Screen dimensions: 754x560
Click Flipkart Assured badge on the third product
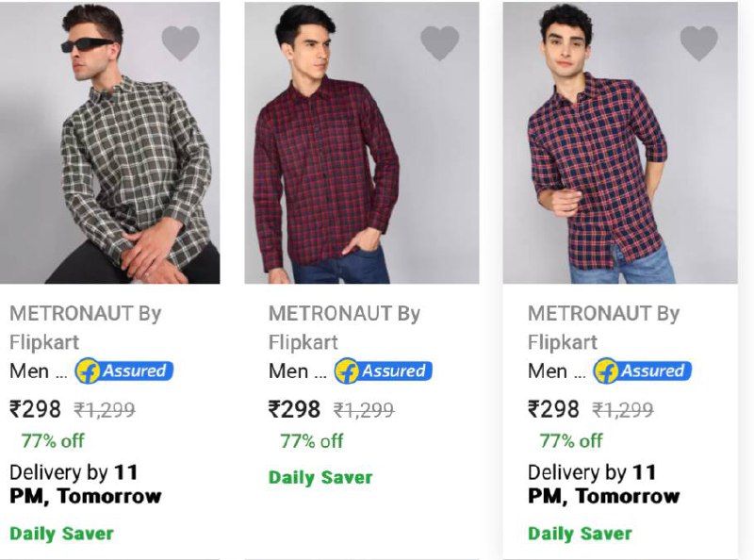click(x=643, y=371)
